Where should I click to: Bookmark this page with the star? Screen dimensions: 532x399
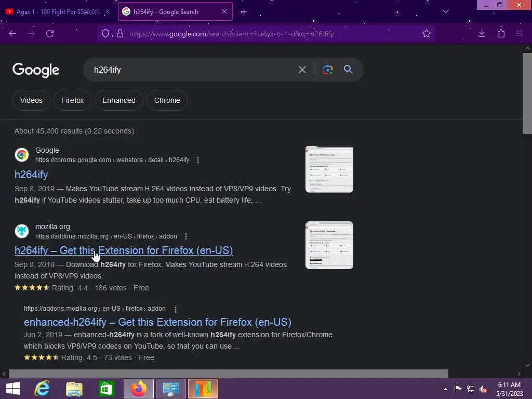[427, 33]
